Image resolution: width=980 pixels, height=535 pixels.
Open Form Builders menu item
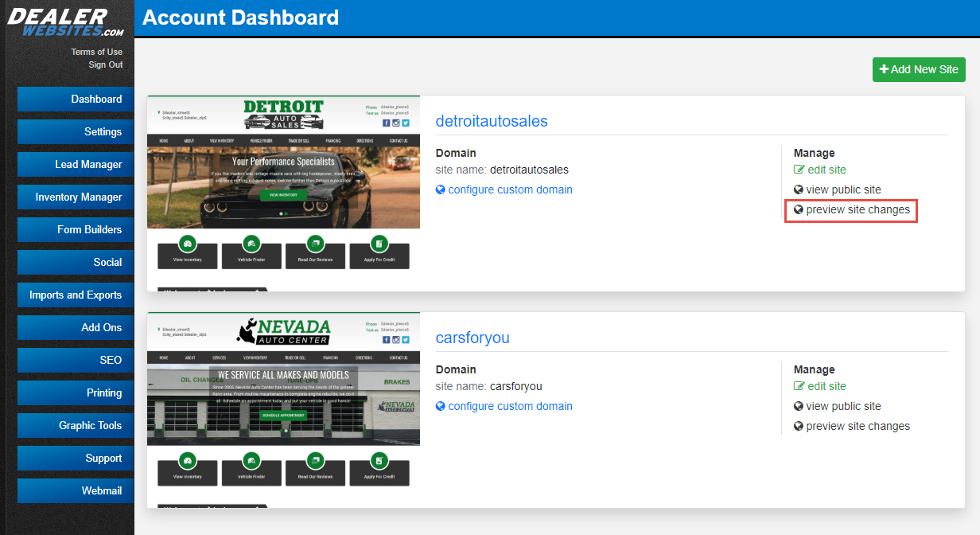pos(76,230)
